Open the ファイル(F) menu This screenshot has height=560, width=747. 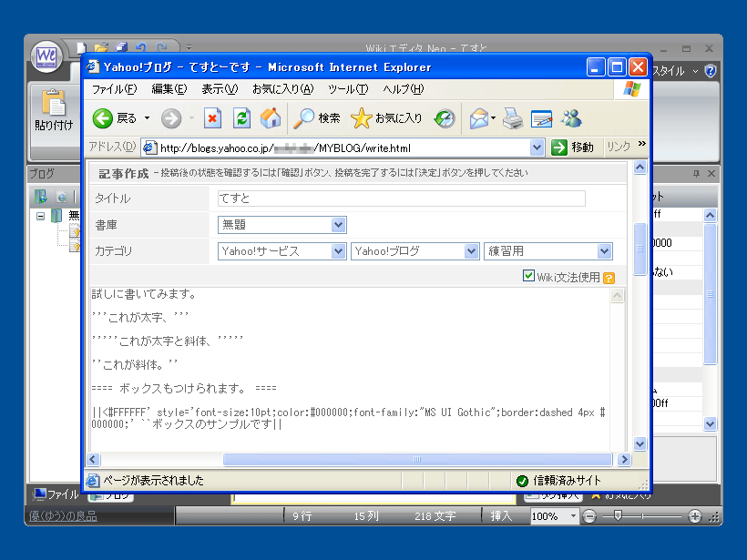[115, 89]
